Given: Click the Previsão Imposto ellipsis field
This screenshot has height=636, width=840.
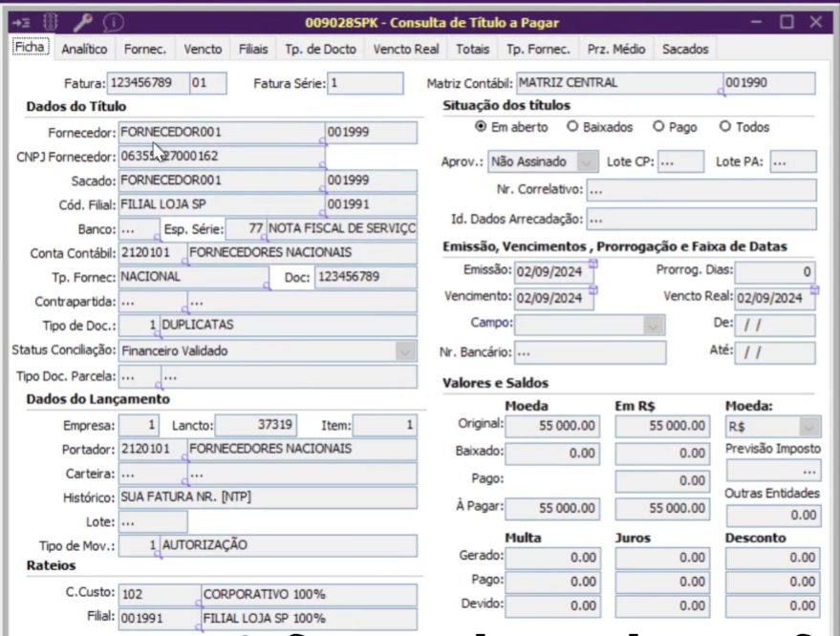Looking at the screenshot, I should pos(772,471).
